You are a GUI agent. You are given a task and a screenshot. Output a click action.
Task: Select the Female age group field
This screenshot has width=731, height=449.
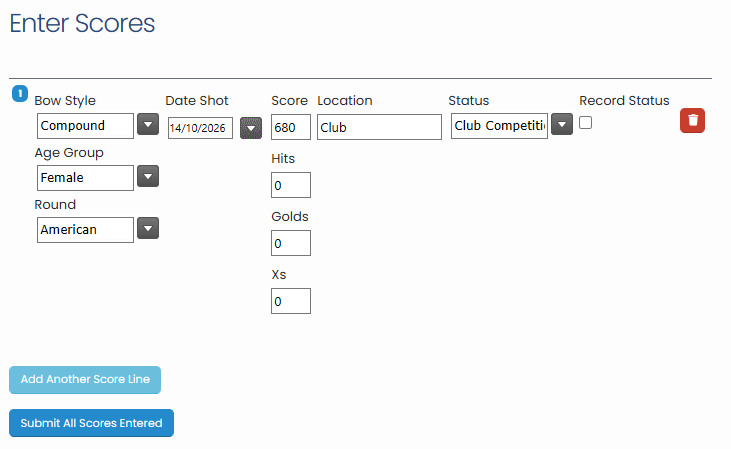pos(85,178)
